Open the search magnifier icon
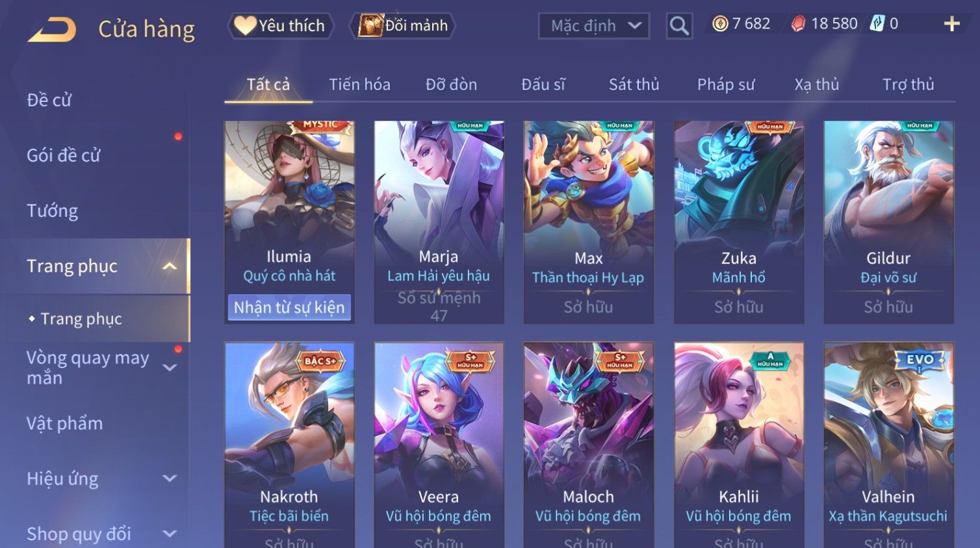 pos(679,26)
